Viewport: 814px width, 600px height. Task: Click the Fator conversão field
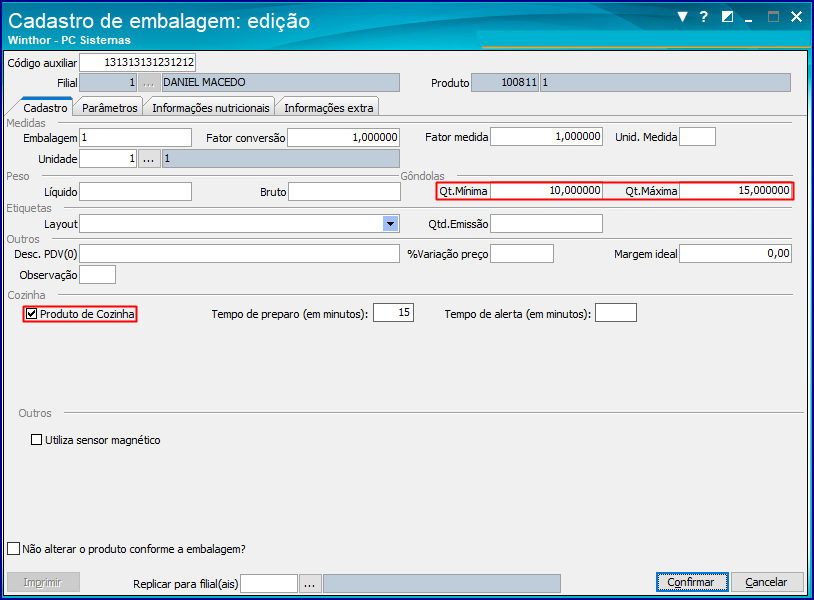tap(343, 138)
